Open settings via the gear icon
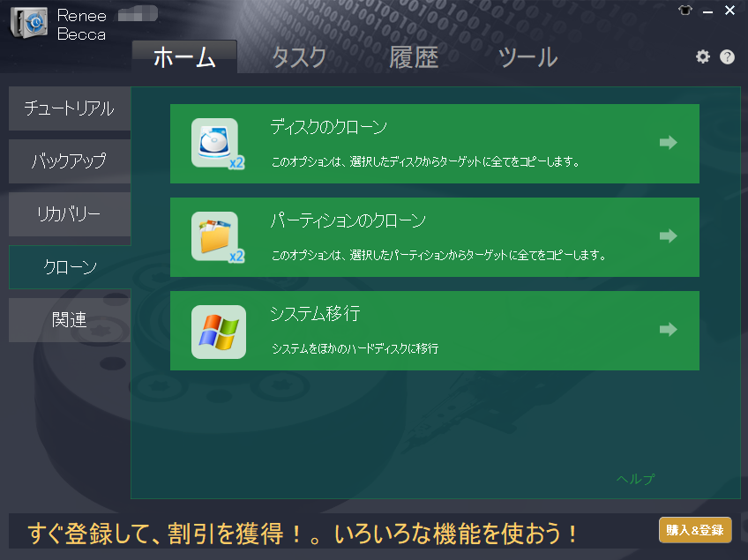This screenshot has height=560, width=748. pos(702,56)
